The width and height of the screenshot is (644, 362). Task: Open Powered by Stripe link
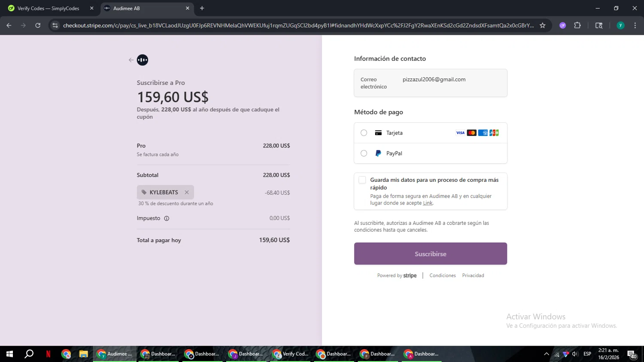coord(397,275)
